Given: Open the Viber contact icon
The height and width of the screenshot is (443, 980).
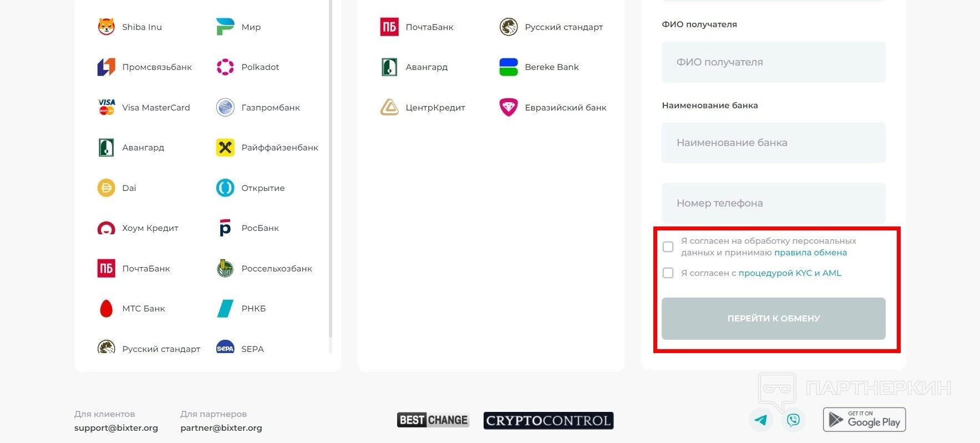Looking at the screenshot, I should tap(793, 420).
